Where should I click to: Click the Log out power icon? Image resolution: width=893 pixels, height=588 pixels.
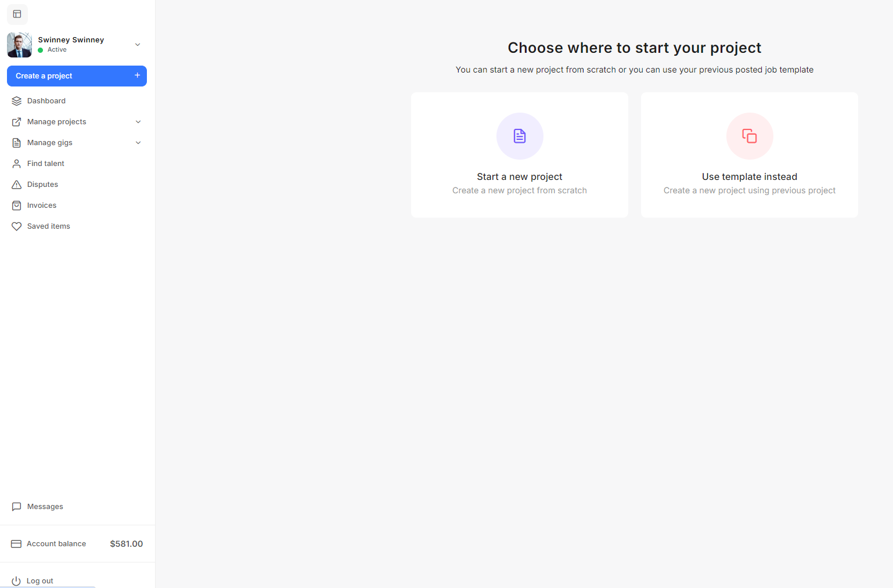click(x=16, y=580)
